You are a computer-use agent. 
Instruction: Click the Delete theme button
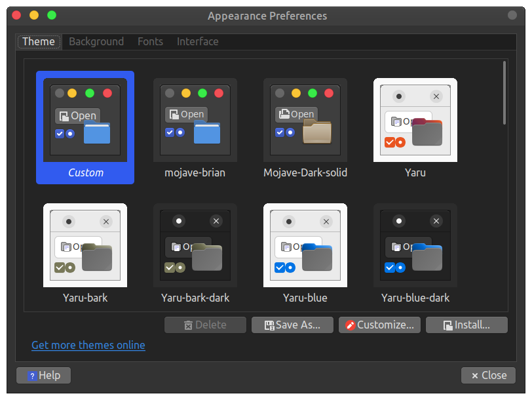click(x=205, y=325)
